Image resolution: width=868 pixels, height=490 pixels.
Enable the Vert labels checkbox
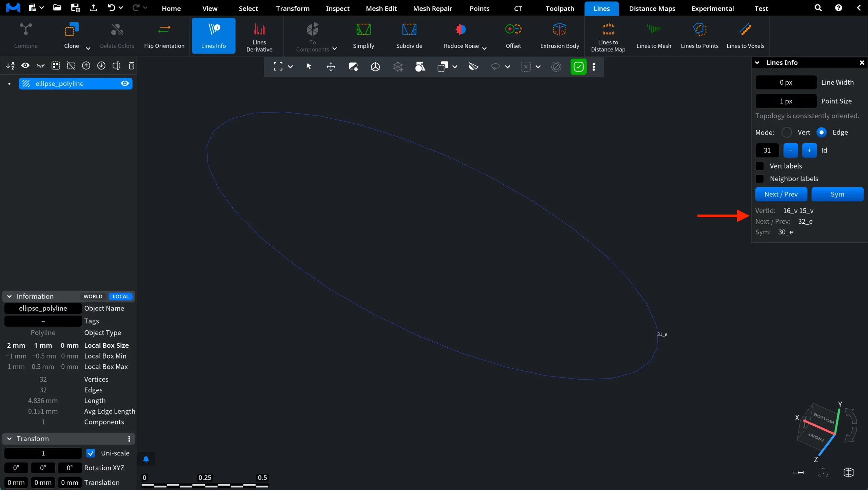[759, 166]
